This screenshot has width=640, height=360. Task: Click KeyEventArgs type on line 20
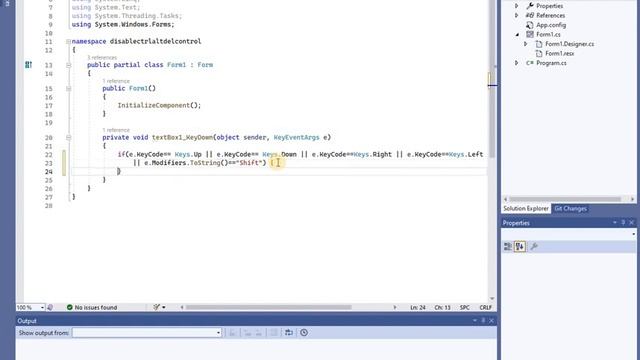296,137
